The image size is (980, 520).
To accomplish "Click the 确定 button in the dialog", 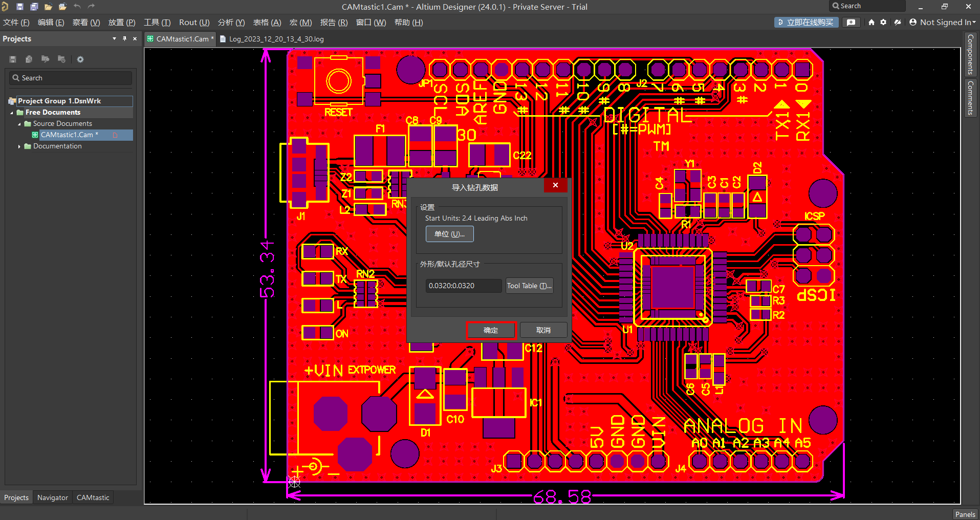I will coord(491,330).
